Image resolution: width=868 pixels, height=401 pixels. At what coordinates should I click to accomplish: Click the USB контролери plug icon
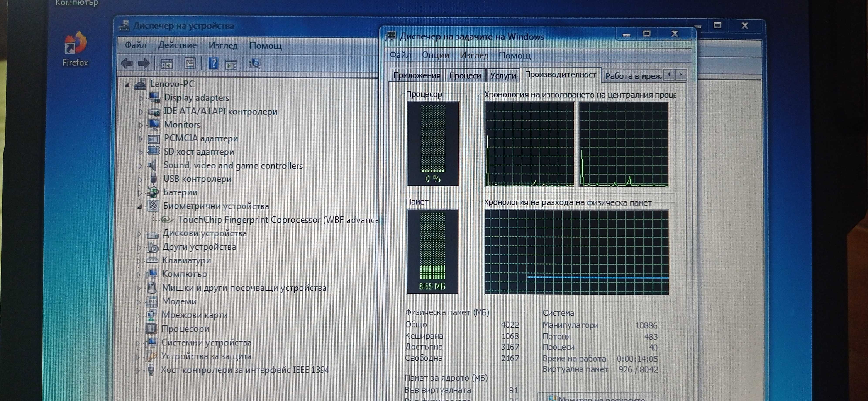tap(153, 178)
